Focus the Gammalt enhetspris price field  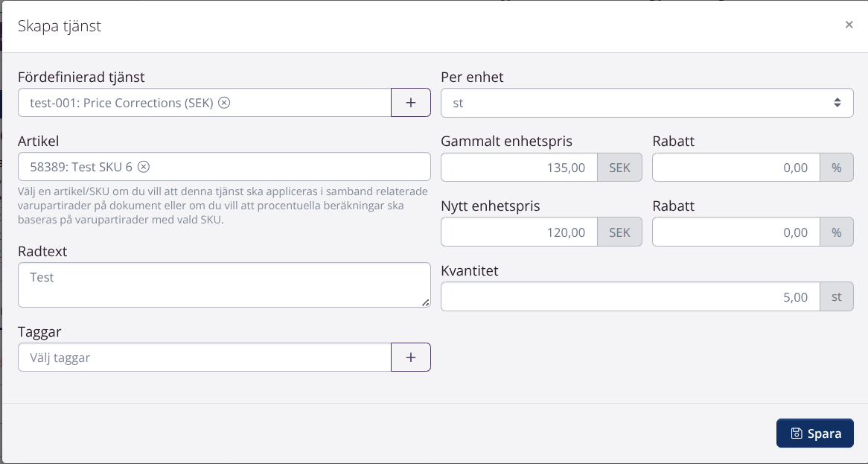click(x=519, y=168)
